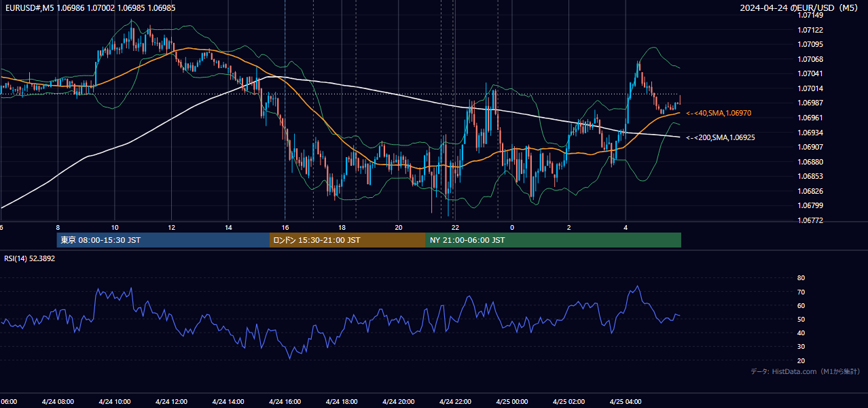Screen dimensions: 868x408
Task: Click hour tick 18 below the price chart
Action: 342,227
